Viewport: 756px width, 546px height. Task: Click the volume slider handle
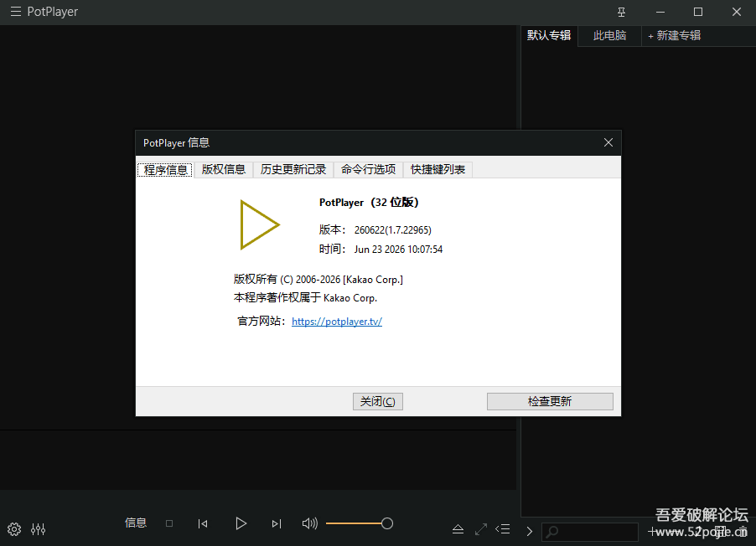pyautogui.click(x=387, y=523)
